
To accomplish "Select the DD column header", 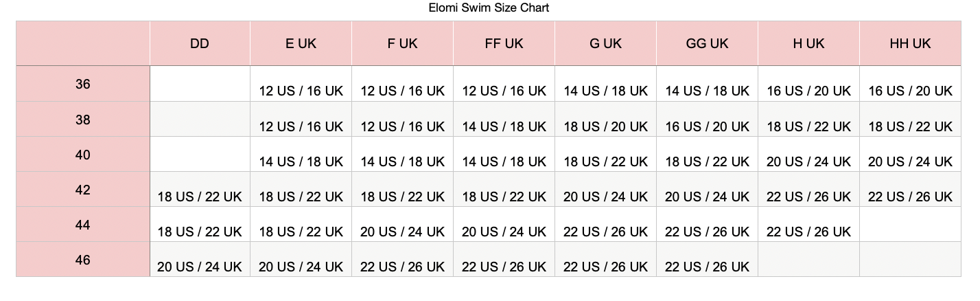I will point(200,44).
